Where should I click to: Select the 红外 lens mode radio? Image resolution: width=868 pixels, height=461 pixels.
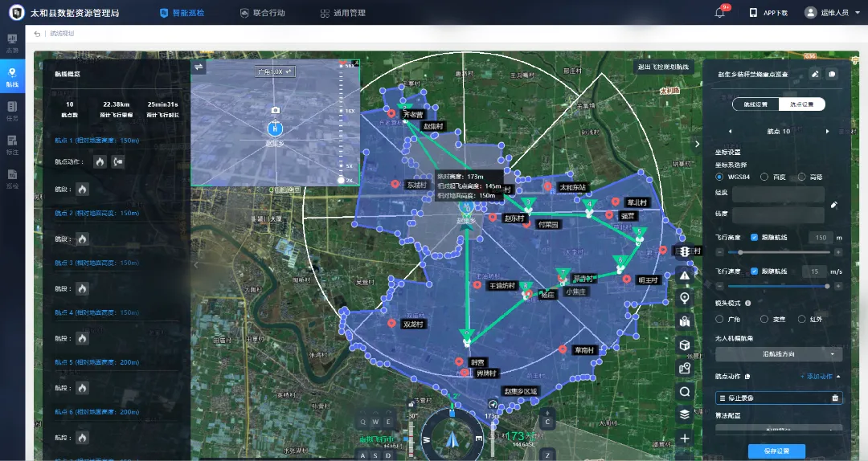802,320
